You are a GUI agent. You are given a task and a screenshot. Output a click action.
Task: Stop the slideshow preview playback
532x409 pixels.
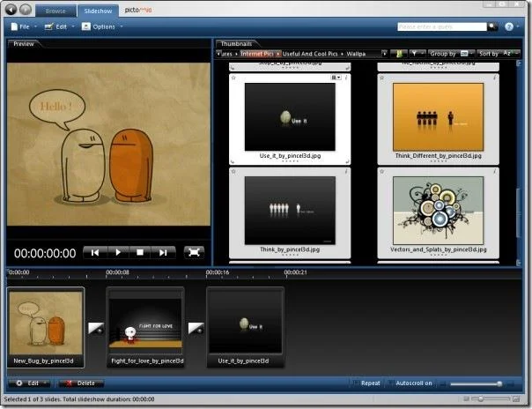[140, 252]
